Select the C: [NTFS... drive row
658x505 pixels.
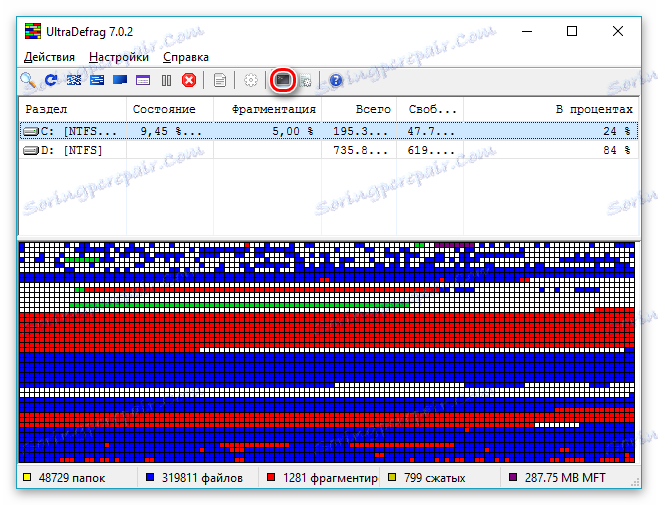tap(329, 131)
